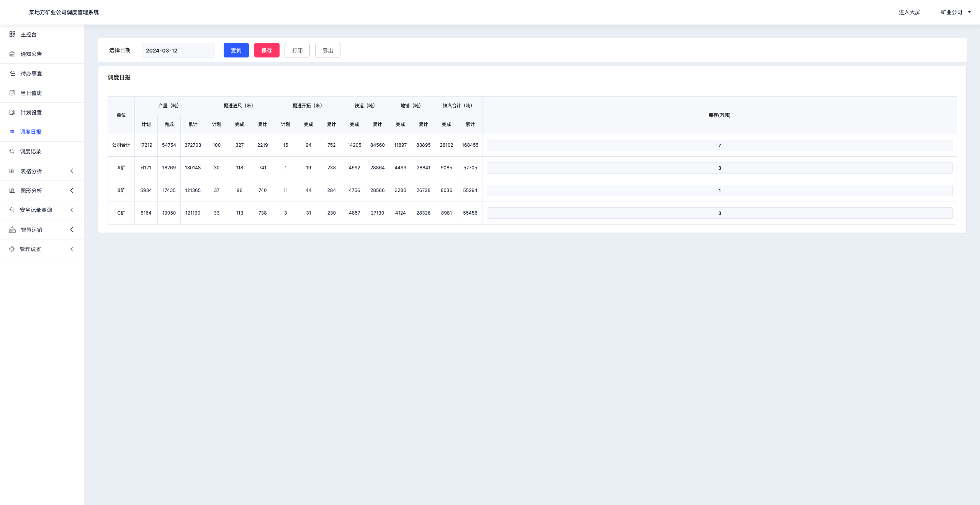The width and height of the screenshot is (980, 505).
Task: Click the date field showing 2024-03-12
Action: click(x=178, y=50)
